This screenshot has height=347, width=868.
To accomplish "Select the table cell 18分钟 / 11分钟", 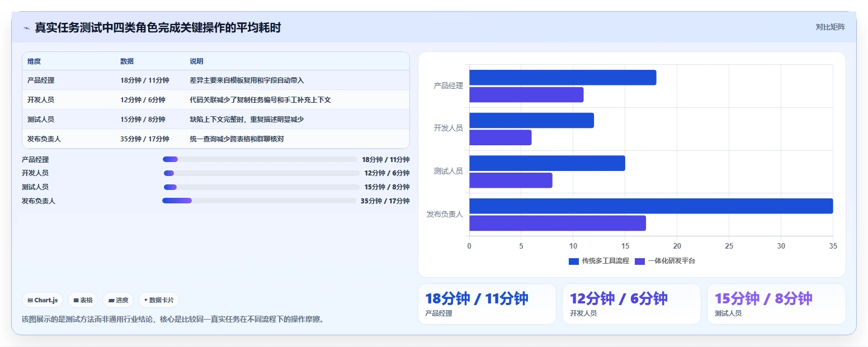I will pos(144,80).
